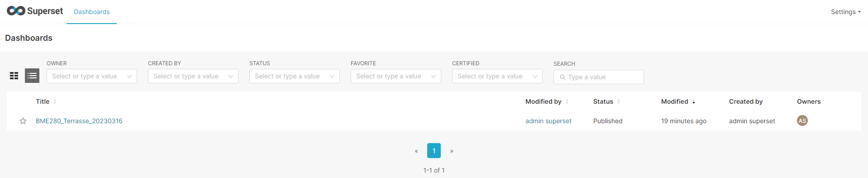Switch to list view

click(x=32, y=76)
